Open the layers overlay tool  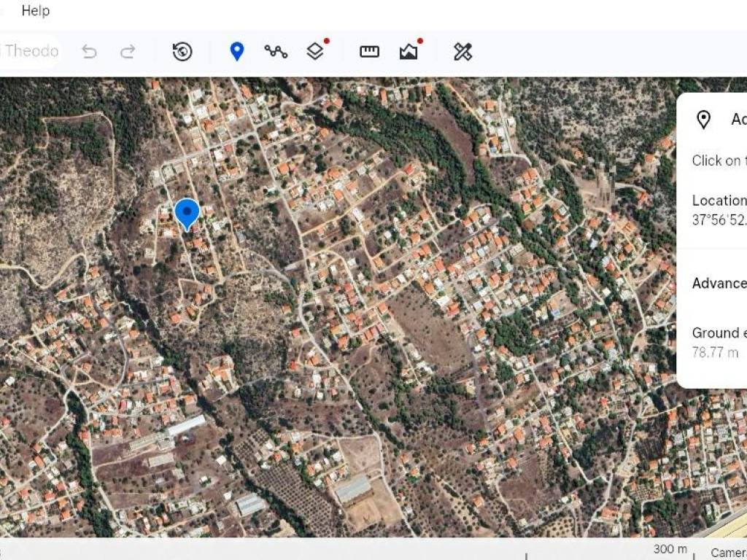(315, 51)
